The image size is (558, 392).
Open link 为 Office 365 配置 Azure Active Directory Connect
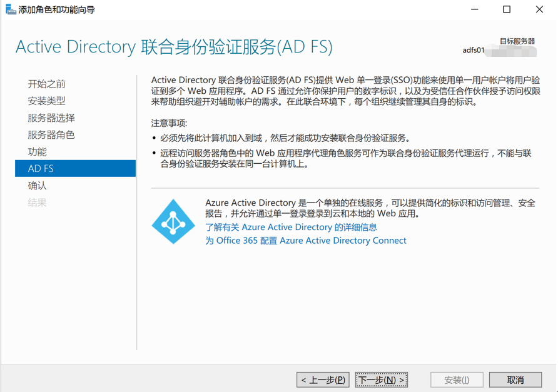(x=306, y=241)
